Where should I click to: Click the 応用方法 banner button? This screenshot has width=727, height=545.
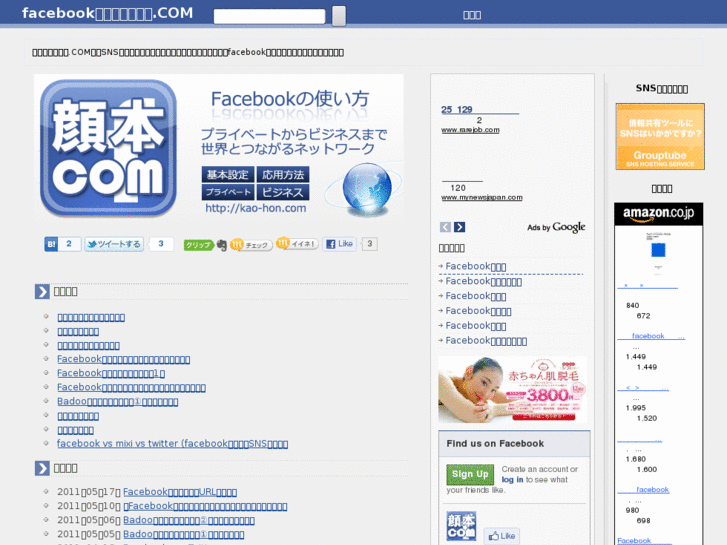[283, 175]
